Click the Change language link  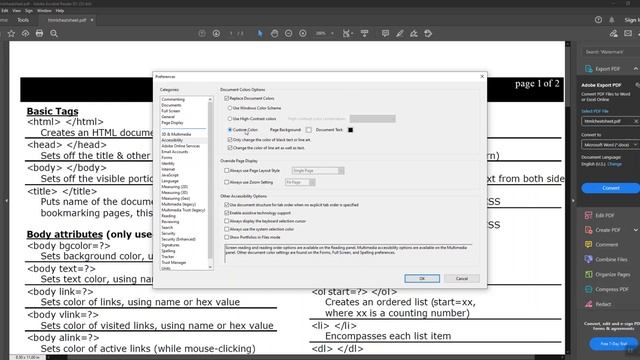[614, 164]
